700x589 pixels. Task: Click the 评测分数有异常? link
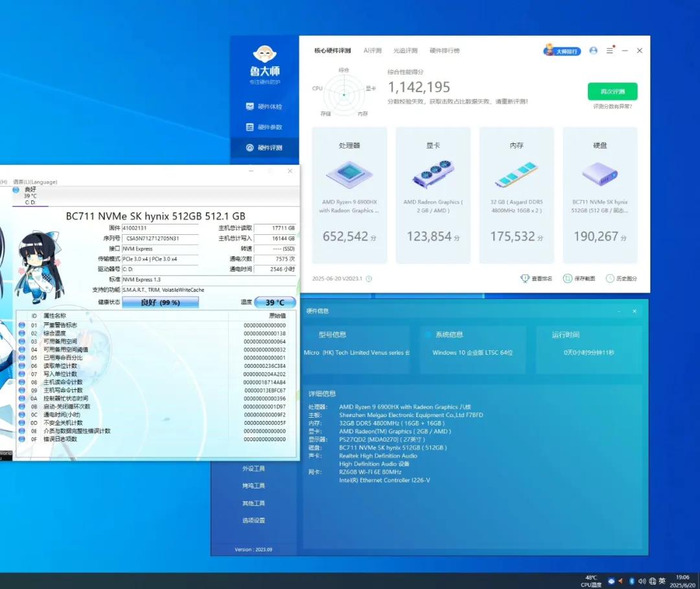[x=612, y=106]
